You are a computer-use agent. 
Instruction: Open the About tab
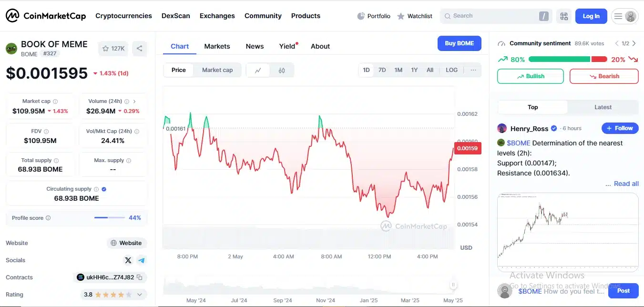tap(320, 46)
